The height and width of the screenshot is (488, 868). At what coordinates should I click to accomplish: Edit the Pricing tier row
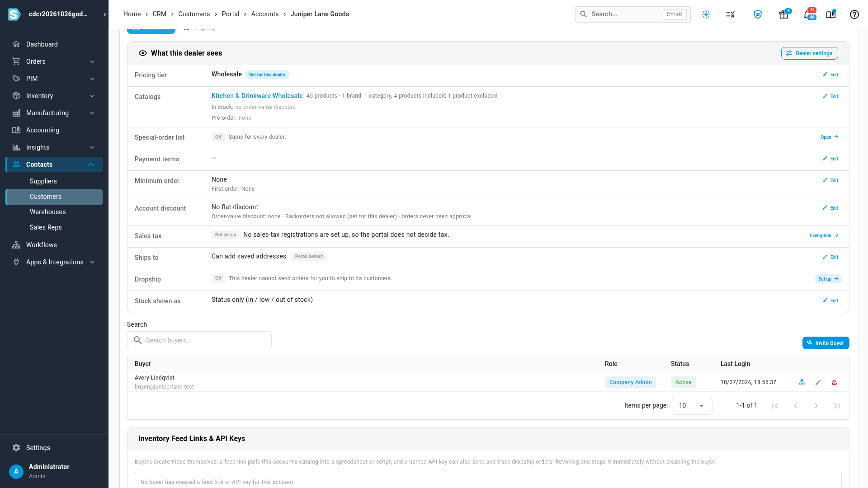(830, 75)
